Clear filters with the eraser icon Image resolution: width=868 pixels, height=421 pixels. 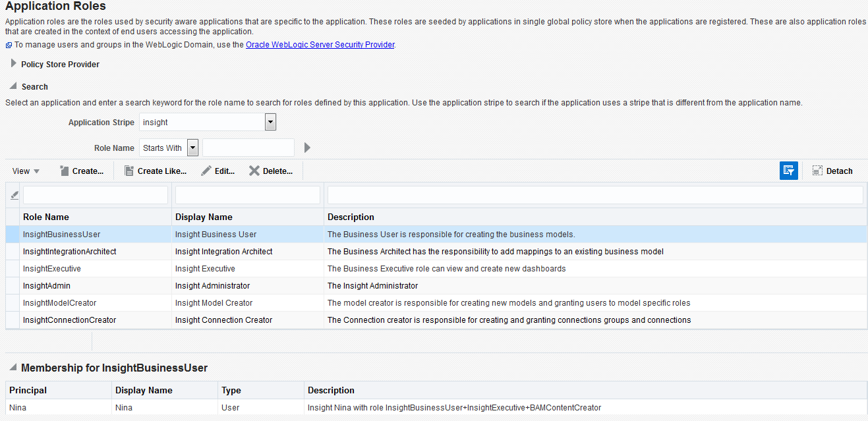click(14, 195)
